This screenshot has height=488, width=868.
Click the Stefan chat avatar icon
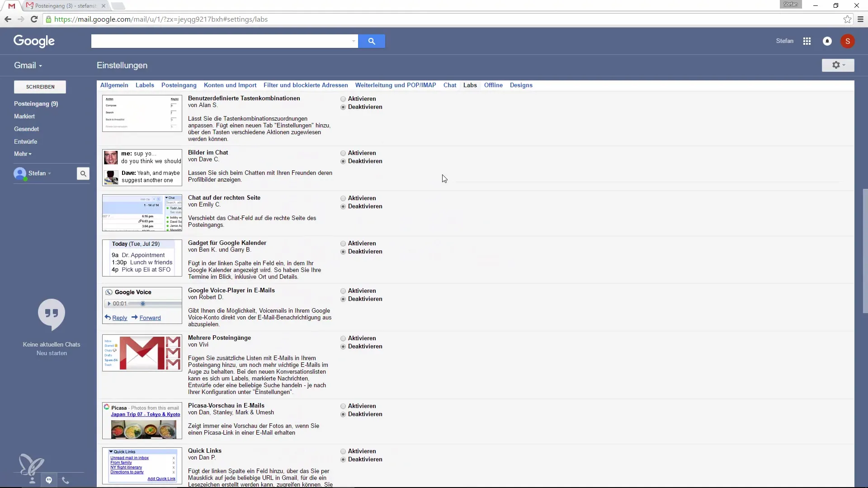click(x=20, y=174)
